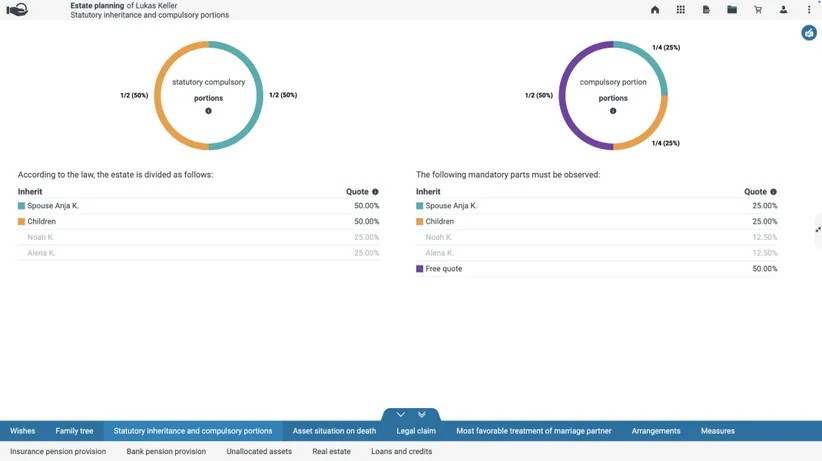Open the Insurance pension provision link

58,452
